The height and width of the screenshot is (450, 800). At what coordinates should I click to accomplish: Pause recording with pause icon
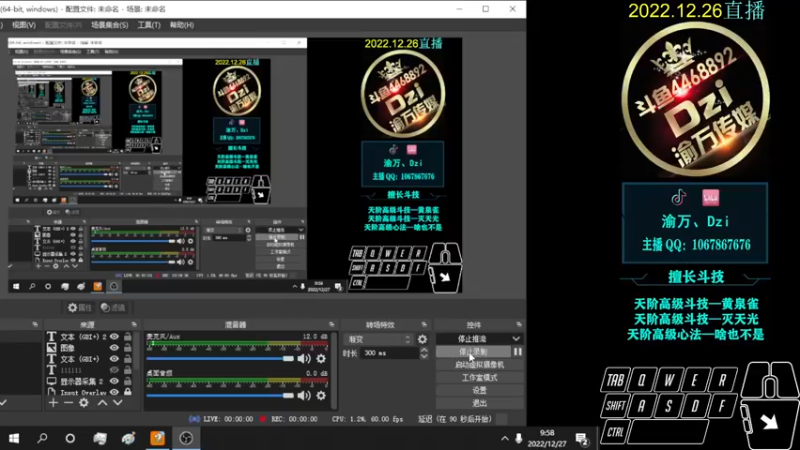[518, 352]
